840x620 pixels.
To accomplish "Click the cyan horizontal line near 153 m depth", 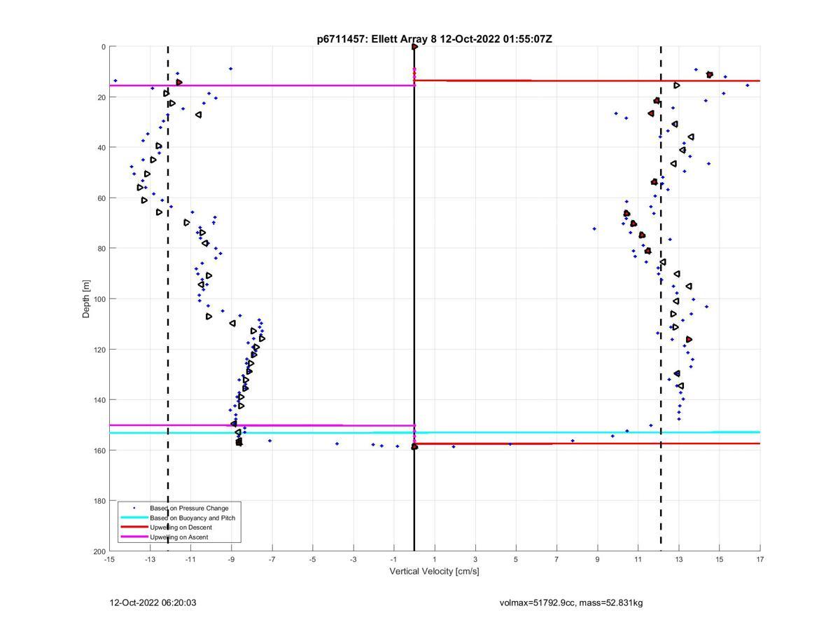I will [x=434, y=432].
